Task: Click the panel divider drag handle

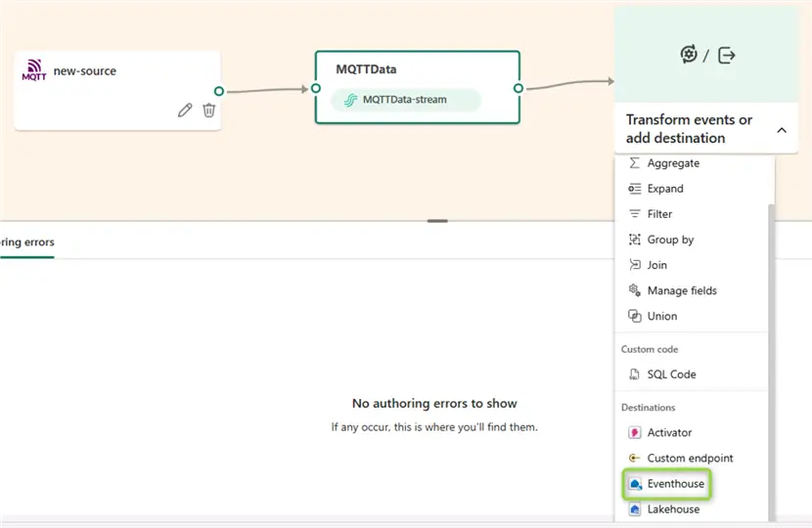Action: pos(437,221)
